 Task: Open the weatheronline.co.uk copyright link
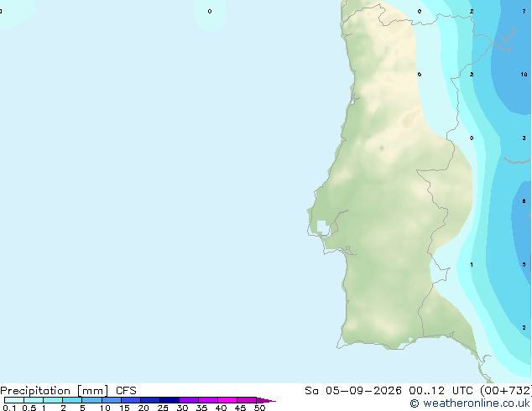pos(470,403)
